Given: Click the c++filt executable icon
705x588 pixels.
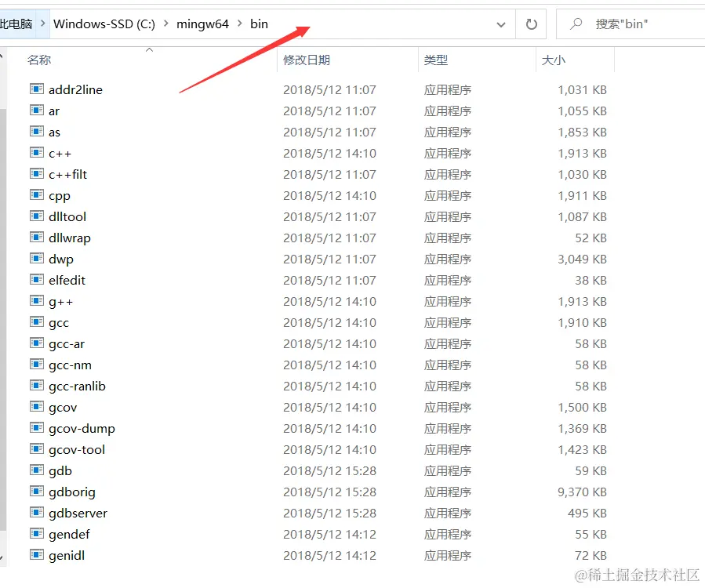Looking at the screenshot, I should click(36, 174).
